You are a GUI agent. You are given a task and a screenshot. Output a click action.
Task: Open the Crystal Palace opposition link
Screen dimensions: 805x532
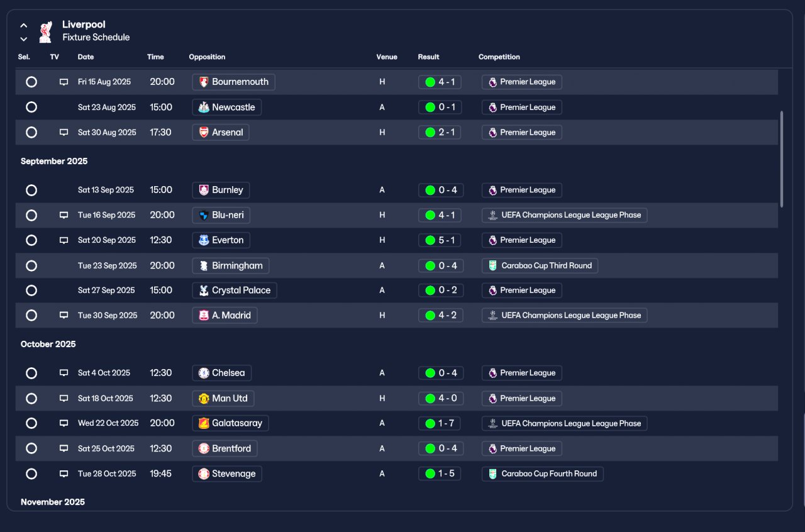(235, 291)
